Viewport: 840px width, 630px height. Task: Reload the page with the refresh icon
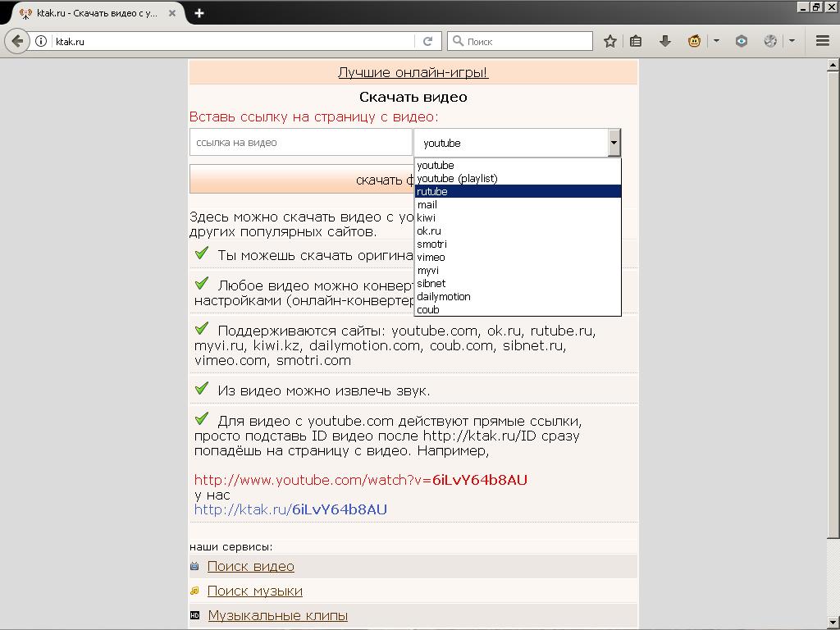(x=427, y=41)
